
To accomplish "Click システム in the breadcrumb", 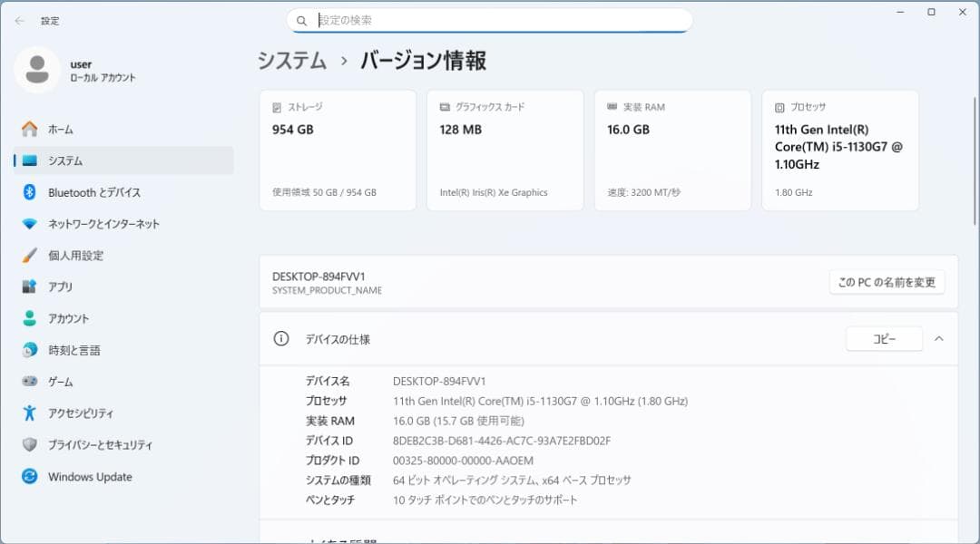I will pyautogui.click(x=291, y=61).
